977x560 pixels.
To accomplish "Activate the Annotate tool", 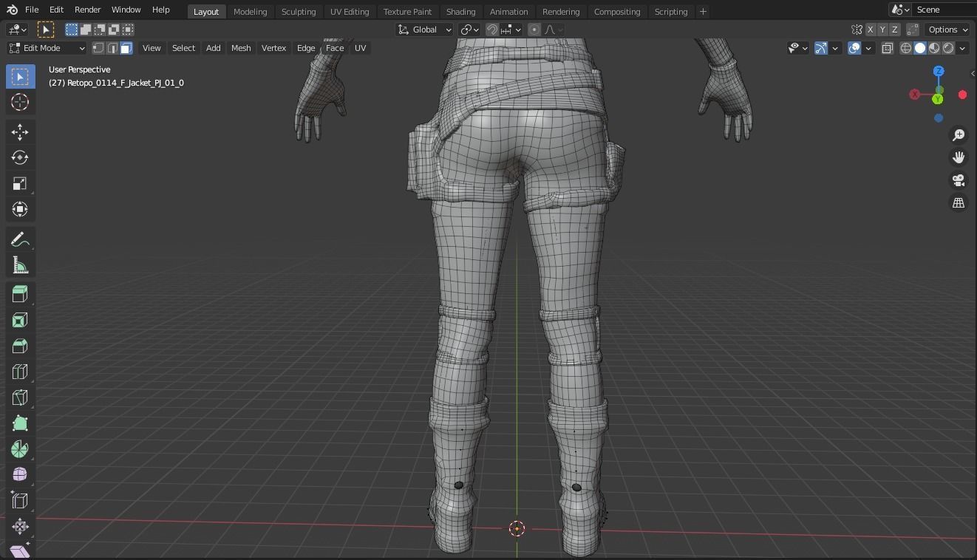I will 19,239.
